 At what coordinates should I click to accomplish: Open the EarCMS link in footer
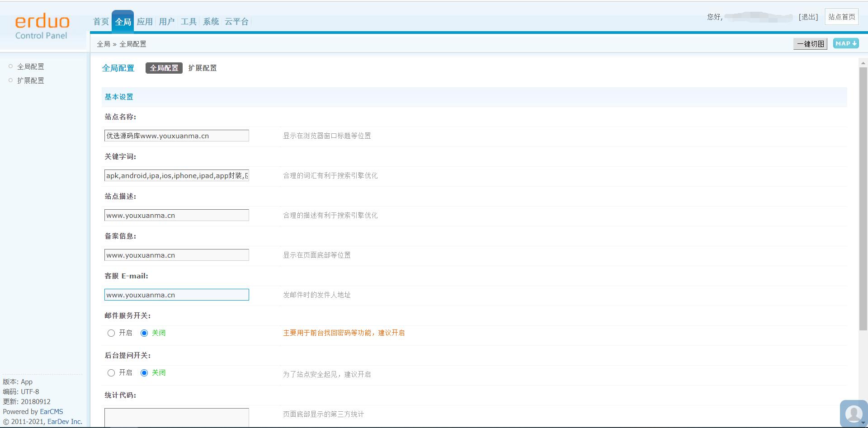click(52, 412)
